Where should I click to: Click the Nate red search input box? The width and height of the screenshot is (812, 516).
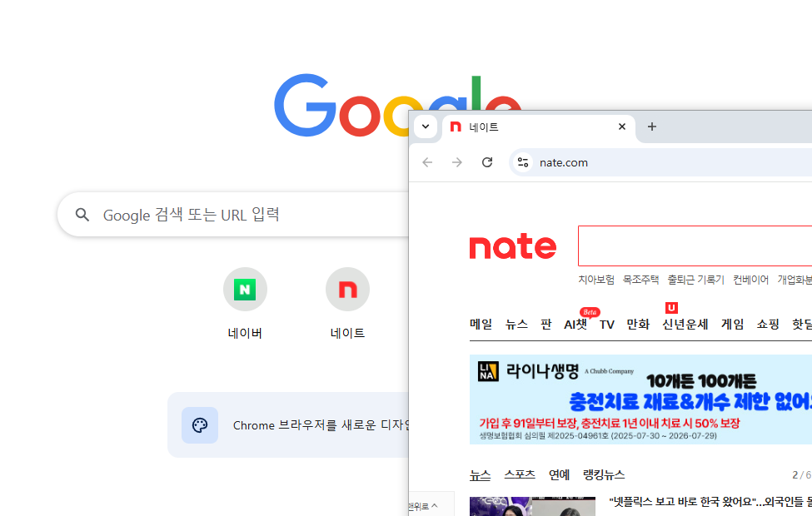click(x=695, y=246)
